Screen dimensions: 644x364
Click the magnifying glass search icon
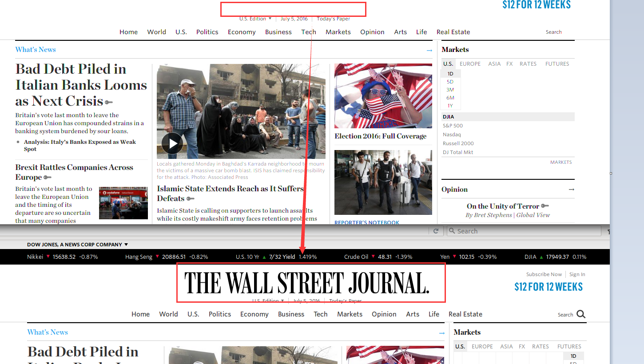[581, 314]
